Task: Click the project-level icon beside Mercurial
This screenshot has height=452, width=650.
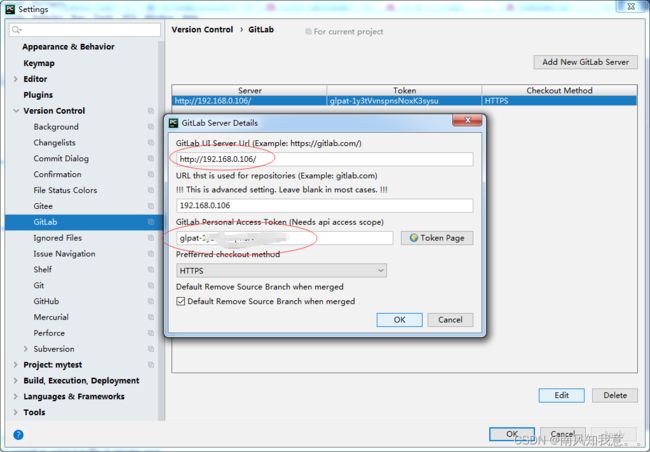Action: 151,317
